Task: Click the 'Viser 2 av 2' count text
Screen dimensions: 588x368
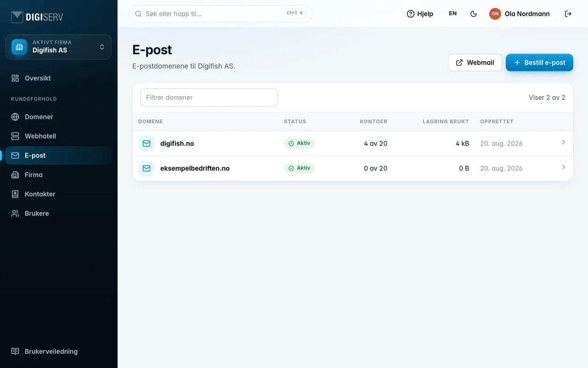Action: tap(547, 98)
